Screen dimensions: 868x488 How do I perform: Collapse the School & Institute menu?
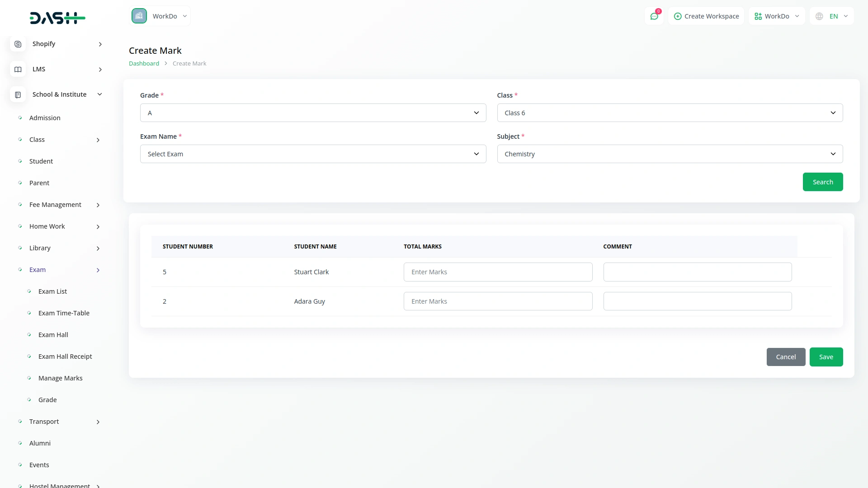click(x=100, y=94)
